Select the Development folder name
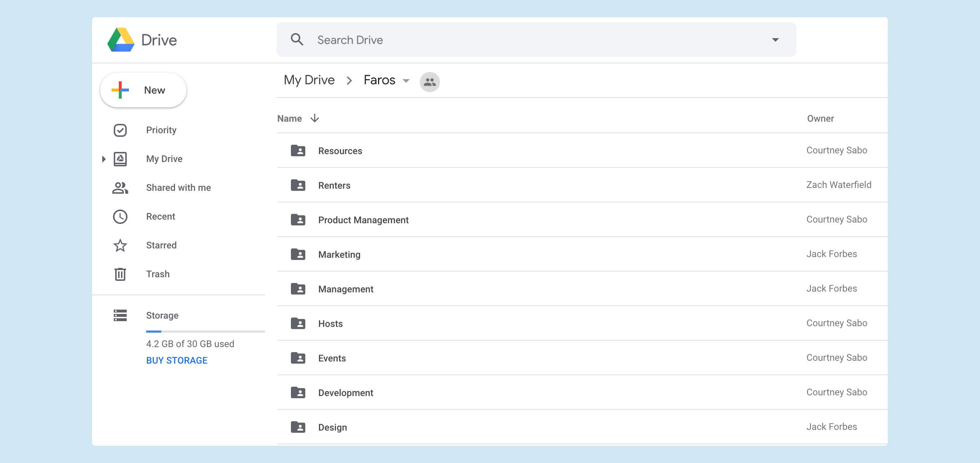Image resolution: width=980 pixels, height=463 pixels. point(346,394)
